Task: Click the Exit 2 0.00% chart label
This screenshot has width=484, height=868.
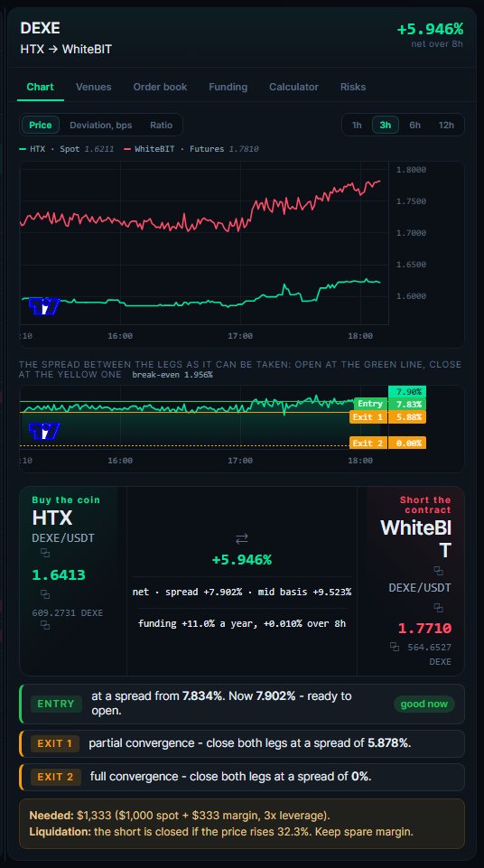Action: (x=387, y=443)
